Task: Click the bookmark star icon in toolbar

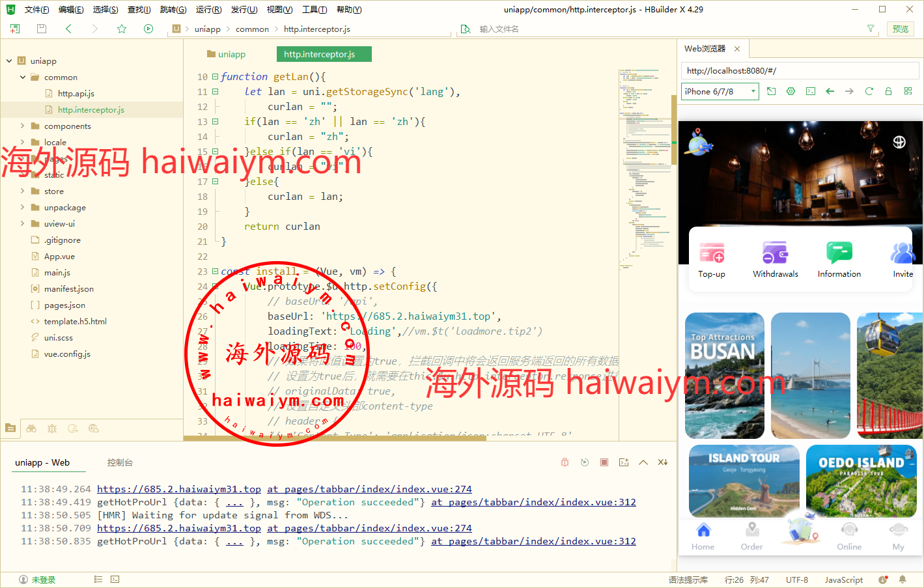Action: point(122,29)
